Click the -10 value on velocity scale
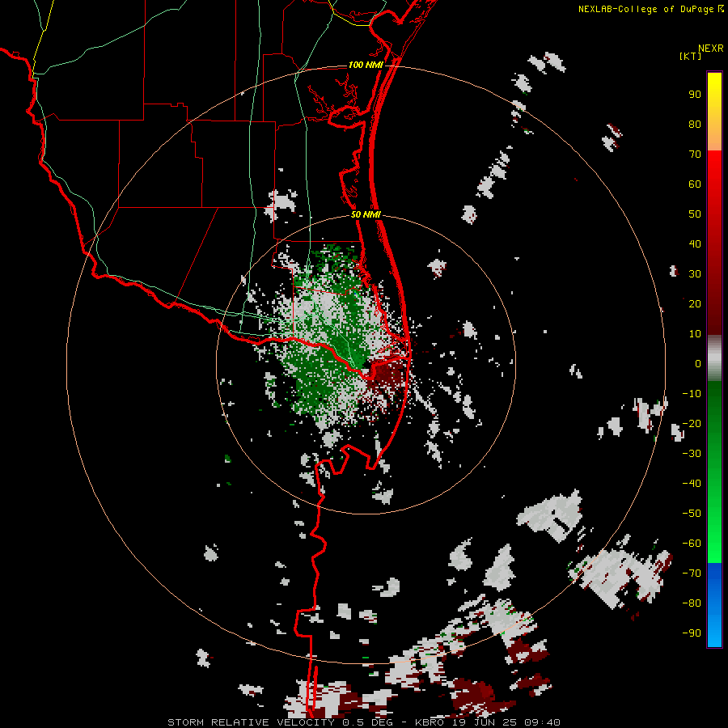This screenshot has height=728, width=728. point(692,394)
